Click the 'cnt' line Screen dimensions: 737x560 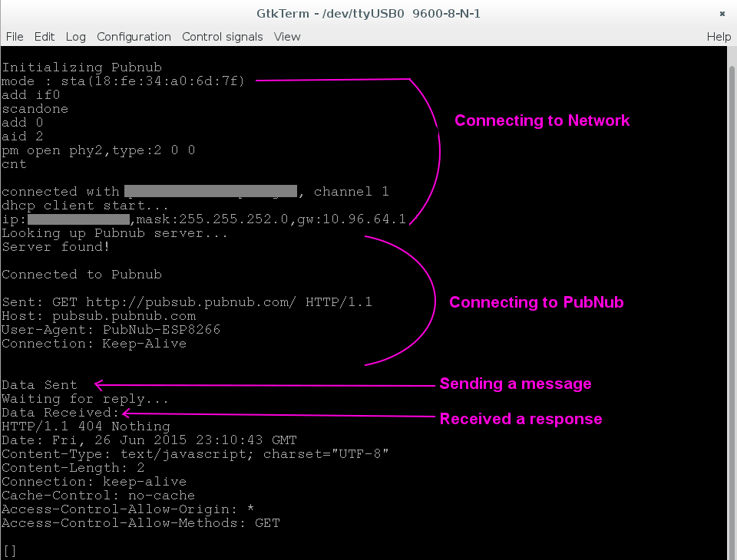[x=14, y=164]
